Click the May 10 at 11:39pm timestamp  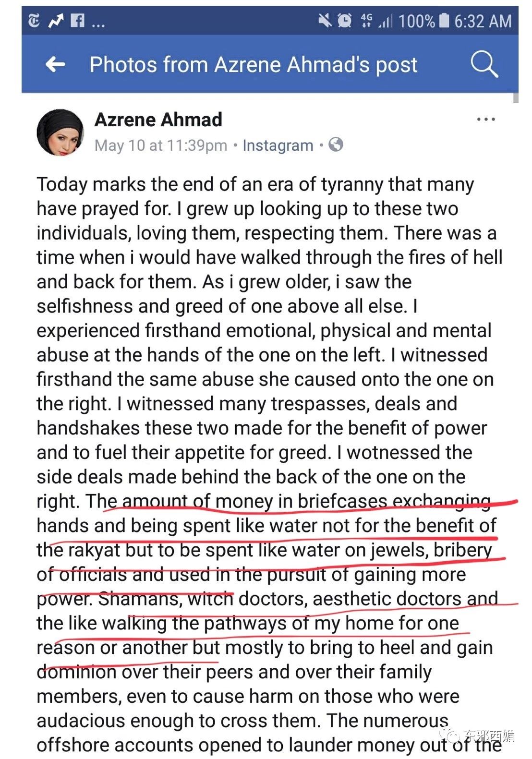click(161, 145)
